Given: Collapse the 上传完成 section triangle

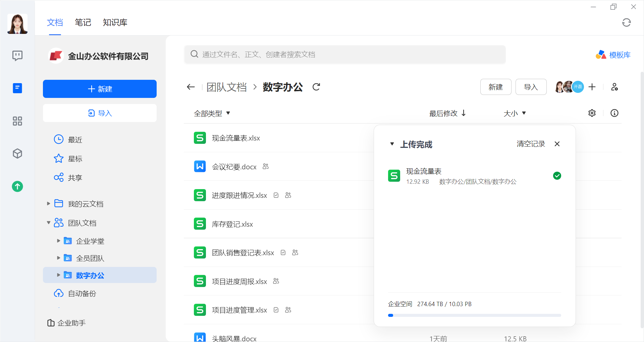Looking at the screenshot, I should click(392, 144).
